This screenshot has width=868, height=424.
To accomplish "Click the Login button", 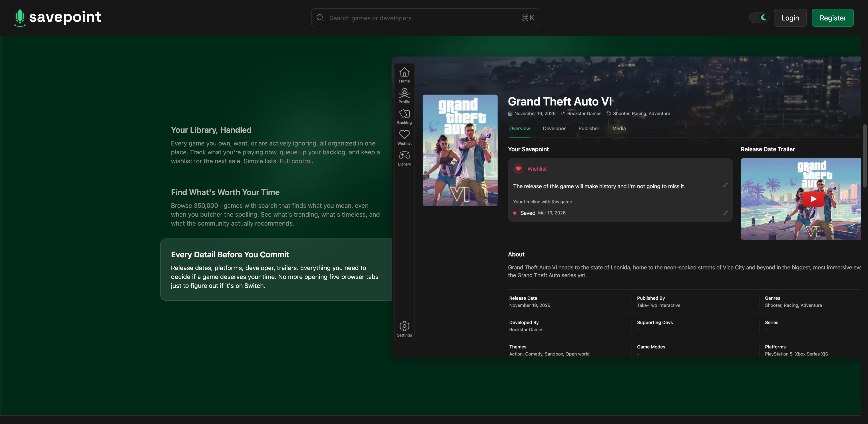I will 790,18.
